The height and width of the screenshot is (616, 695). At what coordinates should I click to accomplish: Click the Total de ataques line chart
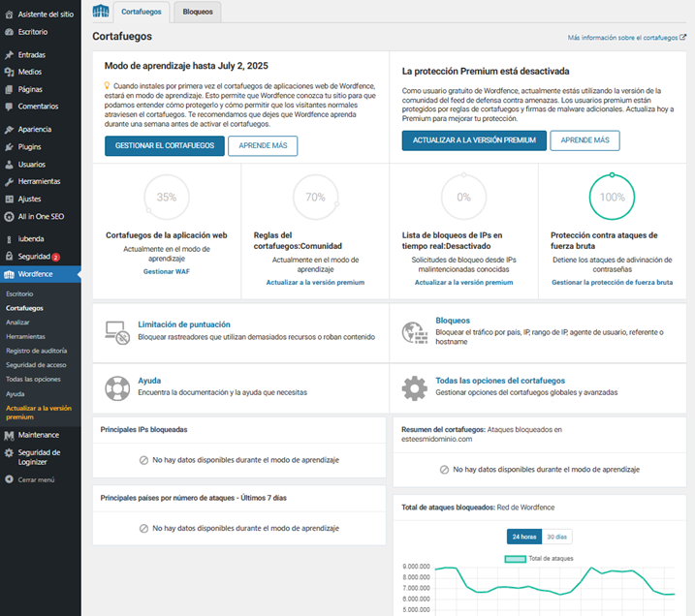click(x=555, y=589)
